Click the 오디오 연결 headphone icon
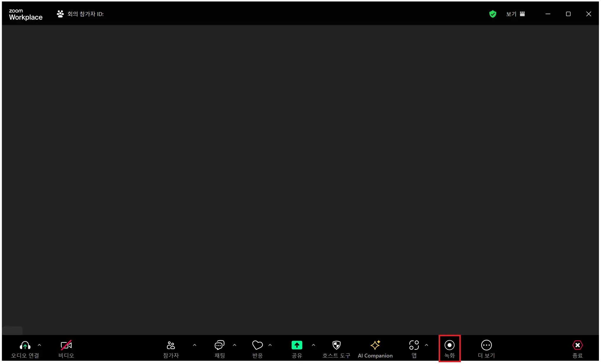The image size is (601, 364). click(25, 345)
